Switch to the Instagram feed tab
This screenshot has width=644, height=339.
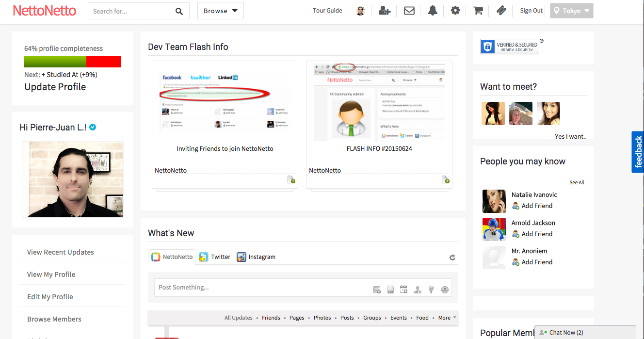point(256,257)
